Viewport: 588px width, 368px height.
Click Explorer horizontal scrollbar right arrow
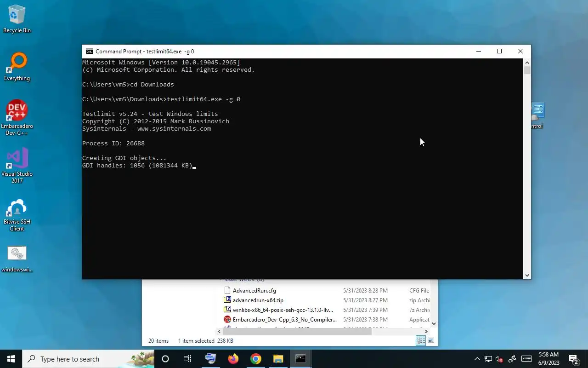point(426,331)
